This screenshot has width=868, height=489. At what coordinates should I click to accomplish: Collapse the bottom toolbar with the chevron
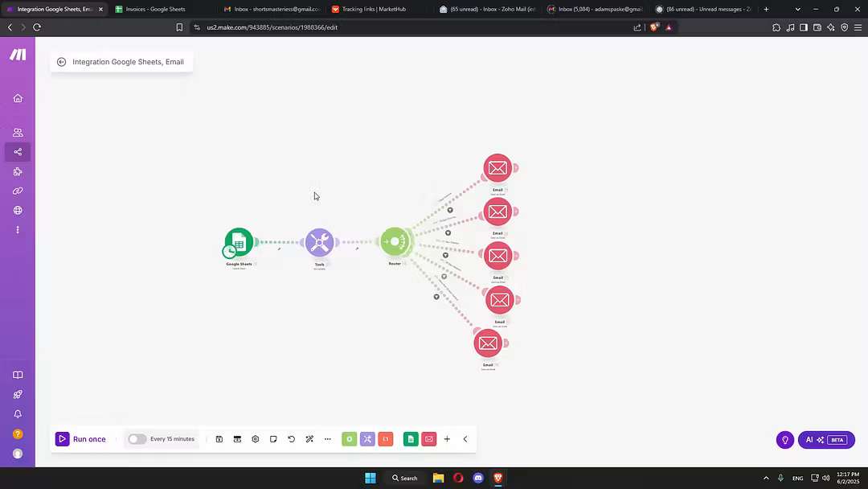point(465,439)
